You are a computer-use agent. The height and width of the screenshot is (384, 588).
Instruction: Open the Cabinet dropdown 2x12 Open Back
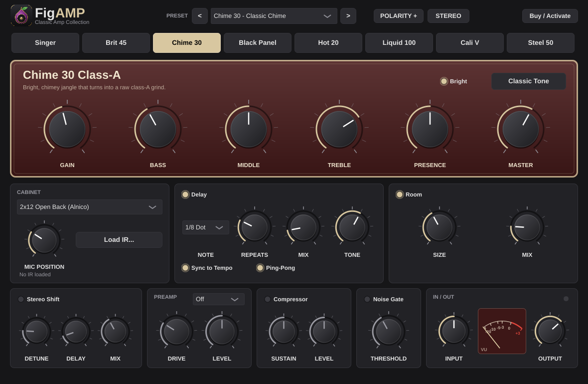tap(90, 207)
